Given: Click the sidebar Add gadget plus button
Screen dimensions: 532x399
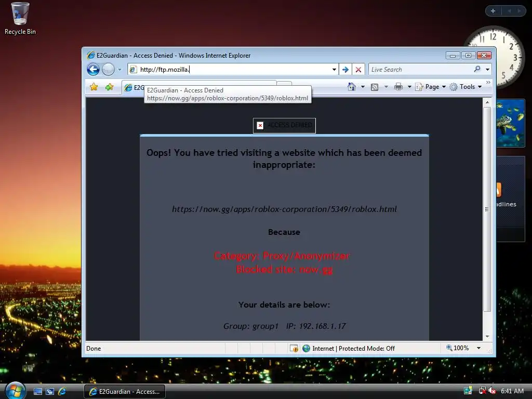Looking at the screenshot, I should pyautogui.click(x=493, y=11).
